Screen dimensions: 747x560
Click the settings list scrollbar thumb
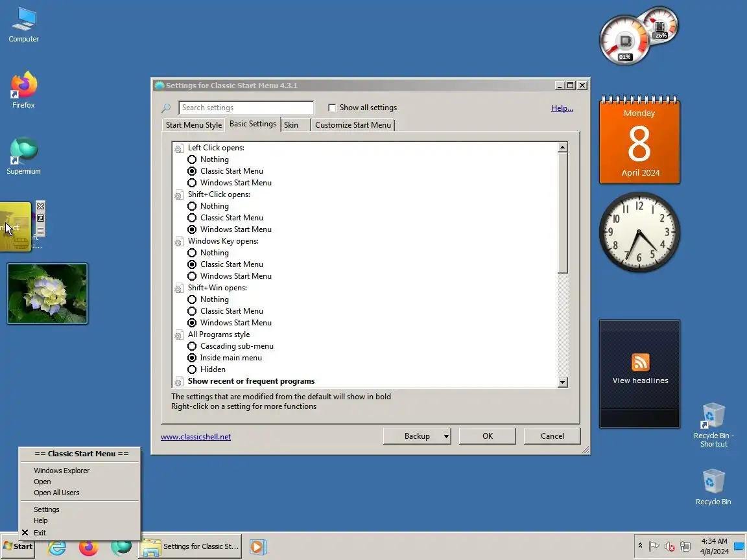(563, 213)
